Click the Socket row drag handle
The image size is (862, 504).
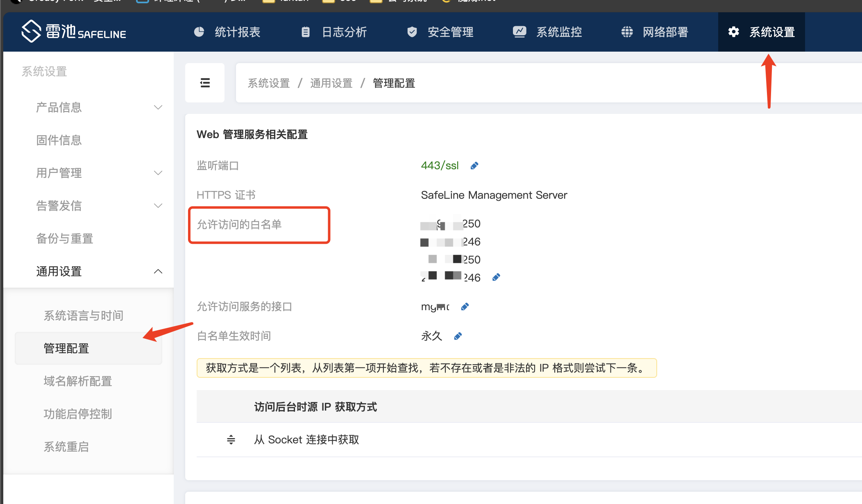tap(231, 440)
